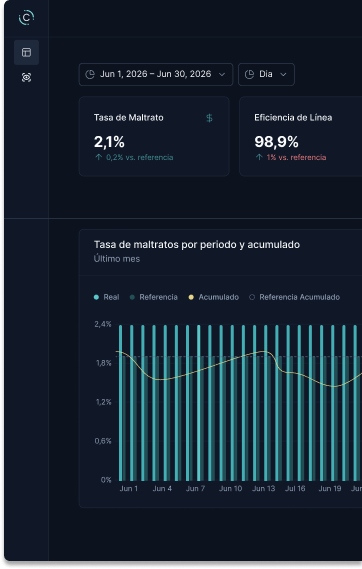Click the 0,6% y-axis label
The image size is (362, 569).
pos(103,441)
